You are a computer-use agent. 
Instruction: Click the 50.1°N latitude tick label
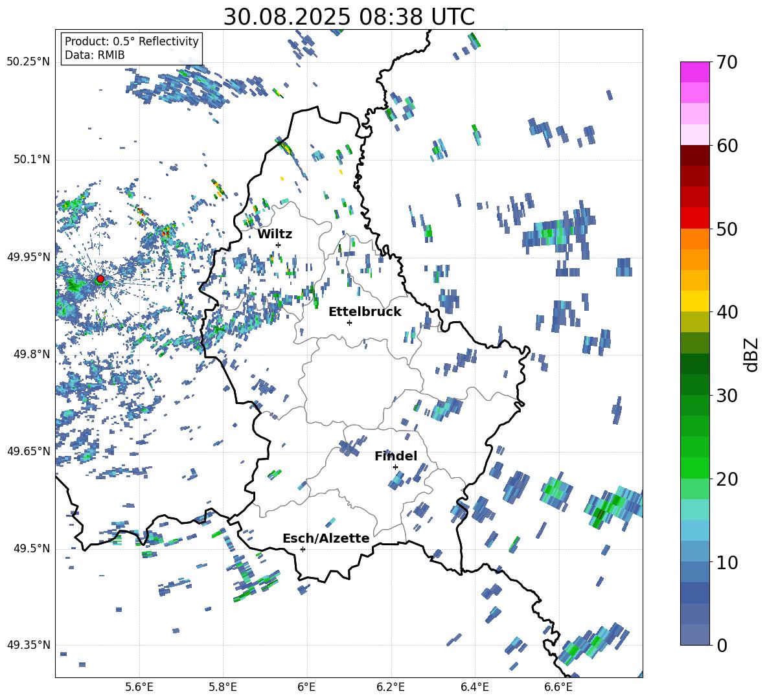(x=32, y=160)
